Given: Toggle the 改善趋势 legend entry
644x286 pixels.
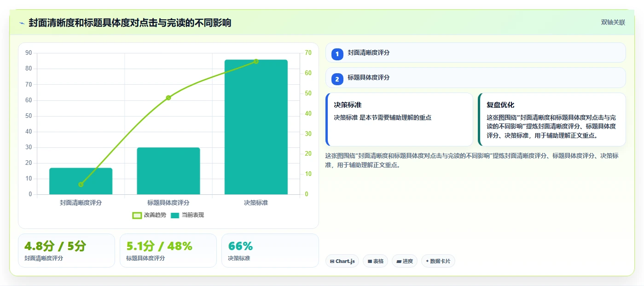Looking at the screenshot, I should coord(149,215).
